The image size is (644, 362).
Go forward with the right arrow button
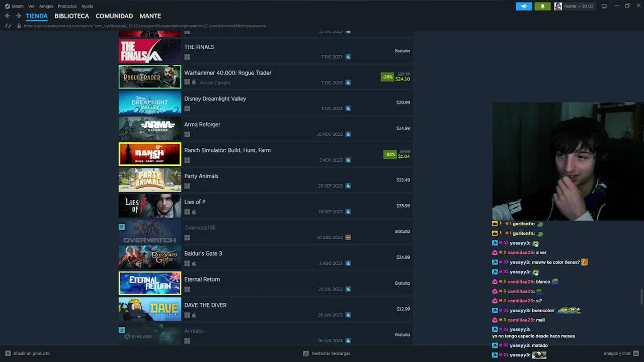18,16
